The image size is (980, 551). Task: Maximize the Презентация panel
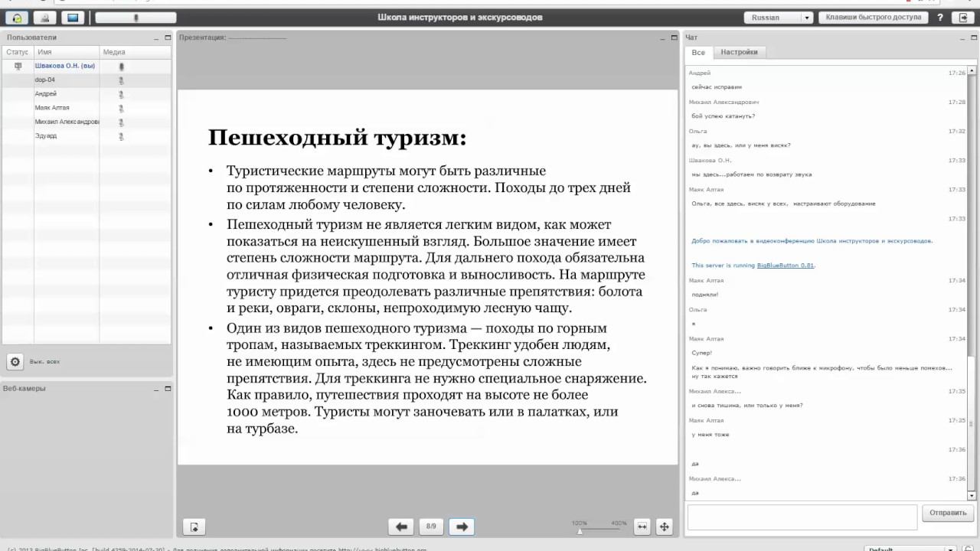(674, 37)
